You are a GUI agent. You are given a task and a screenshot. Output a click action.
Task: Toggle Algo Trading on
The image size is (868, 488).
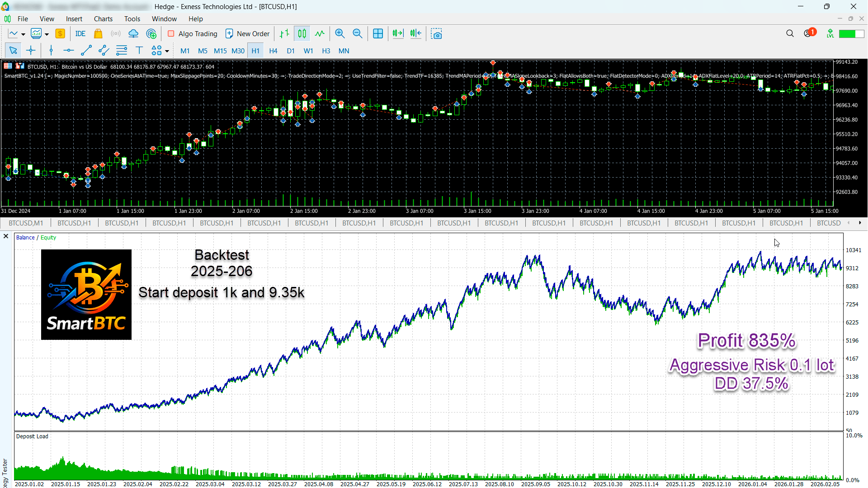tap(193, 34)
